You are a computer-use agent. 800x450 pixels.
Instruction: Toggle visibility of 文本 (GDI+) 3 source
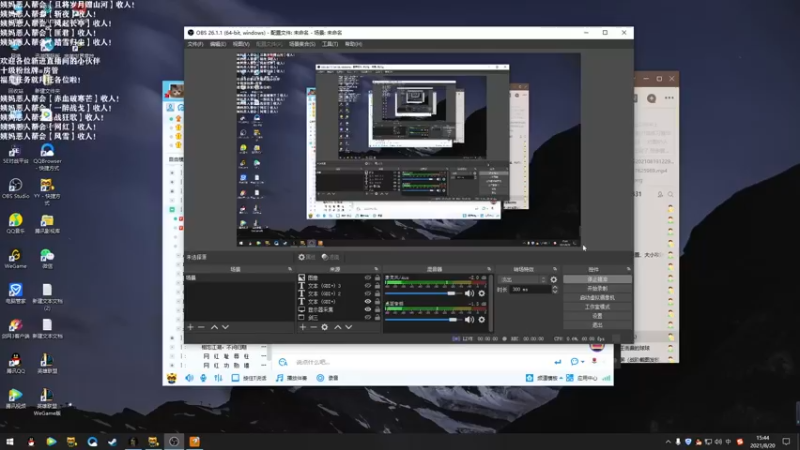(x=367, y=286)
